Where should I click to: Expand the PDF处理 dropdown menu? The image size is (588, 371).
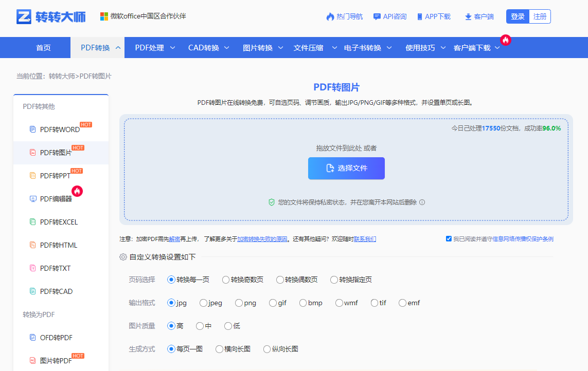click(172, 48)
